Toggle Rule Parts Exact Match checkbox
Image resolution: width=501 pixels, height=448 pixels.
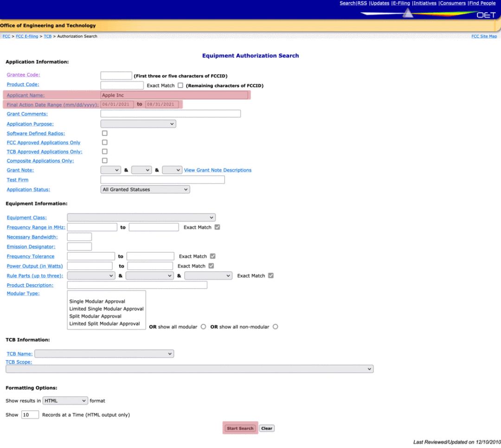point(271,275)
